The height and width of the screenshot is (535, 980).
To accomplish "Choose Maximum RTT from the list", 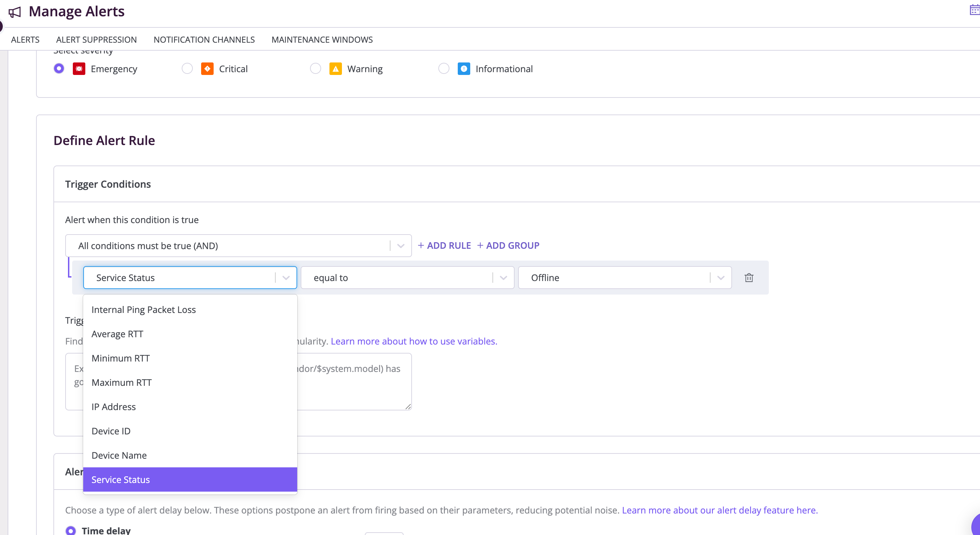I will pos(190,383).
